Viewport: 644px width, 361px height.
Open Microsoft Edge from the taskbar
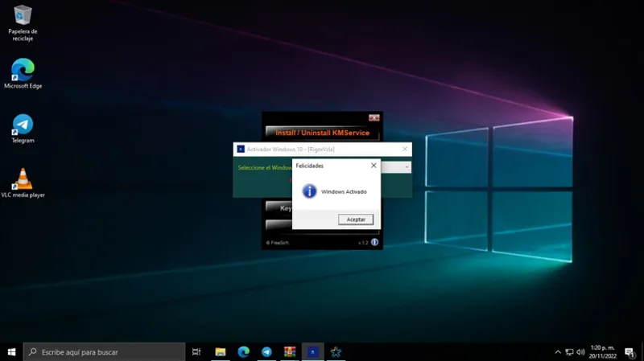(243, 352)
